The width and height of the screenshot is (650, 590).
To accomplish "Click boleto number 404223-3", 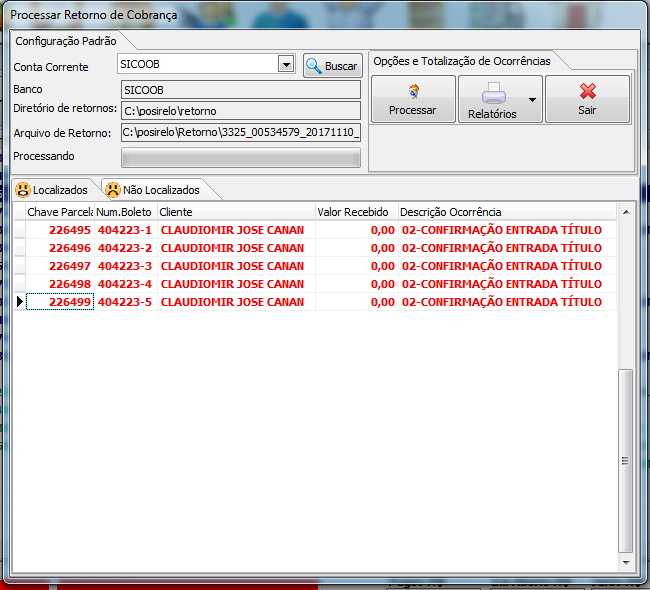I will (x=126, y=266).
